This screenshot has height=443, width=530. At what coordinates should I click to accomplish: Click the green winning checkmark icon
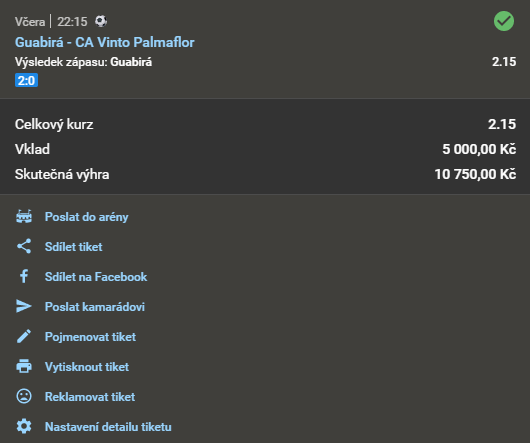point(504,21)
